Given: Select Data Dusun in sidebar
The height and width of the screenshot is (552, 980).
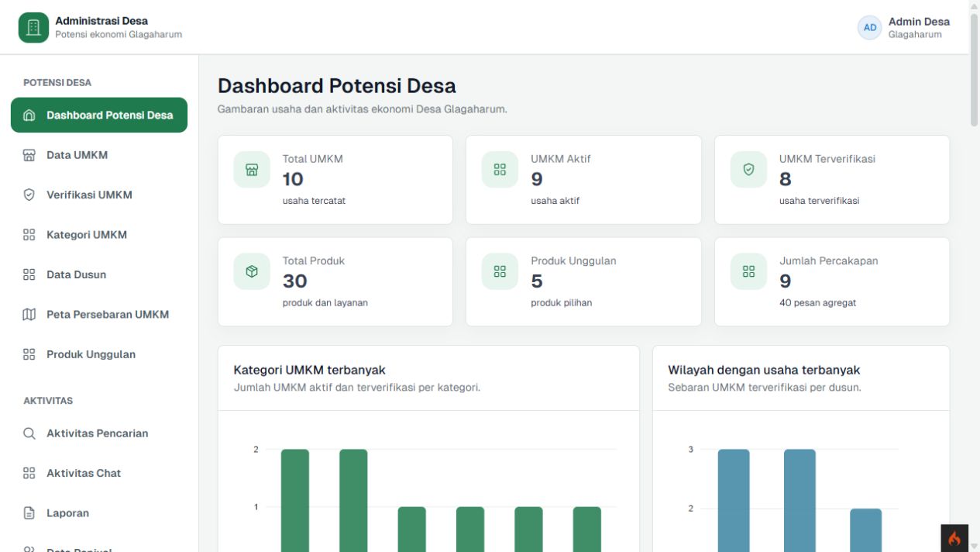Looking at the screenshot, I should tap(99, 274).
